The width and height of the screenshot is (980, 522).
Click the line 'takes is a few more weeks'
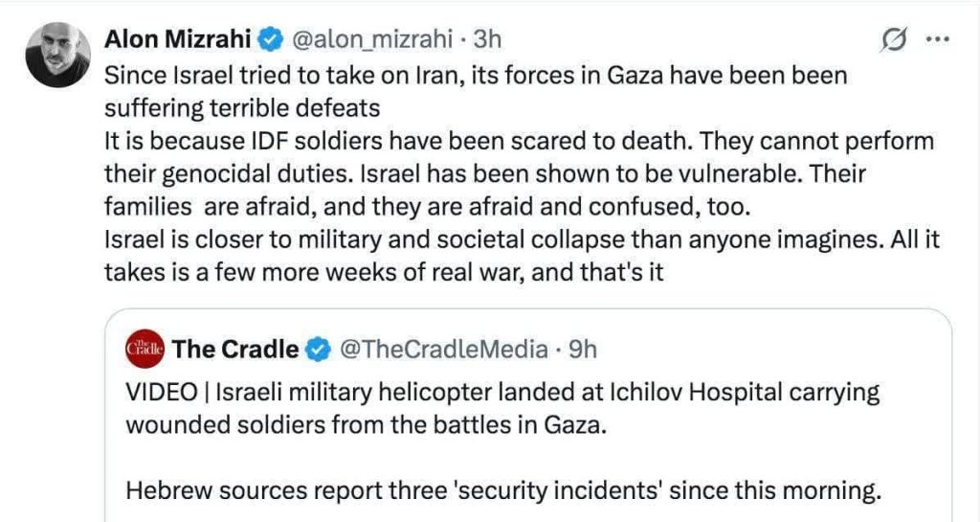click(x=383, y=272)
